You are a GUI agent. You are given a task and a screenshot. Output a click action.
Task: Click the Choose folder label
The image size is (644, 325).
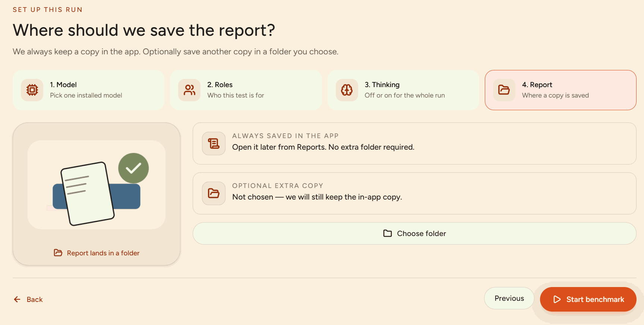tap(422, 233)
